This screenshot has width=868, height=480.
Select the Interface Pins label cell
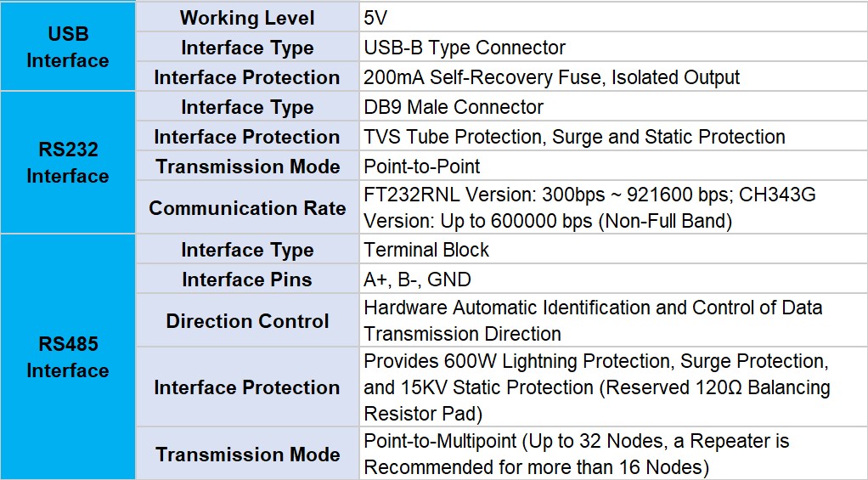point(246,280)
